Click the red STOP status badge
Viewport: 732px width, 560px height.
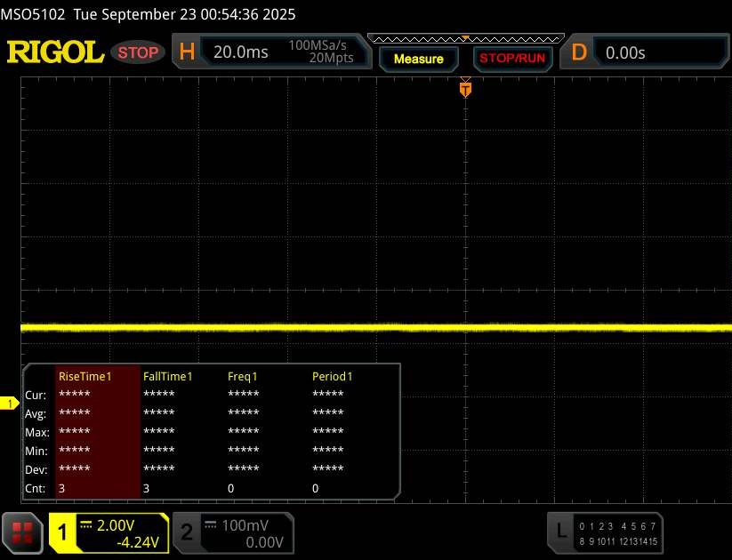(x=139, y=52)
